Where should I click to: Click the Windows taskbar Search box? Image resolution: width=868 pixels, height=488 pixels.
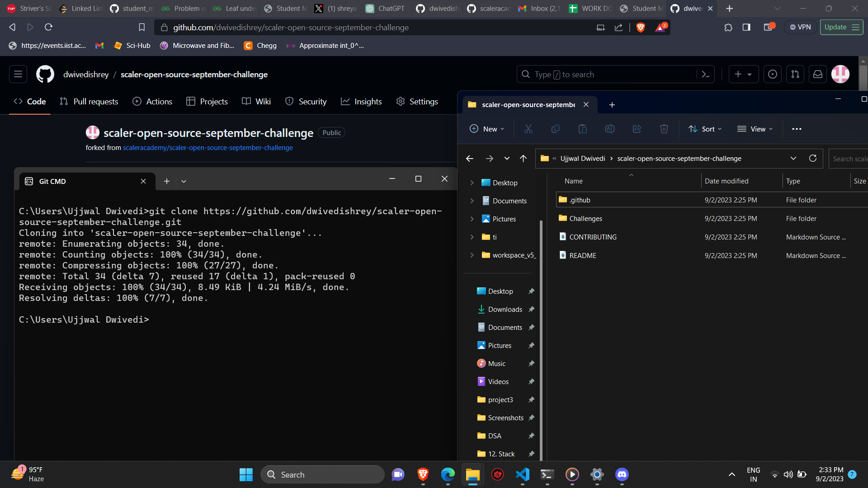322,474
